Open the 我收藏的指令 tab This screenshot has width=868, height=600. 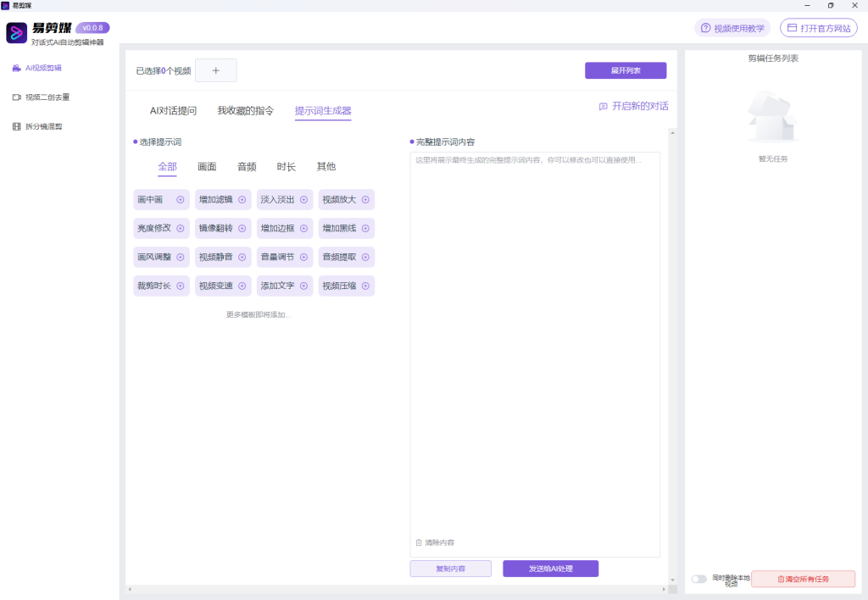point(245,111)
